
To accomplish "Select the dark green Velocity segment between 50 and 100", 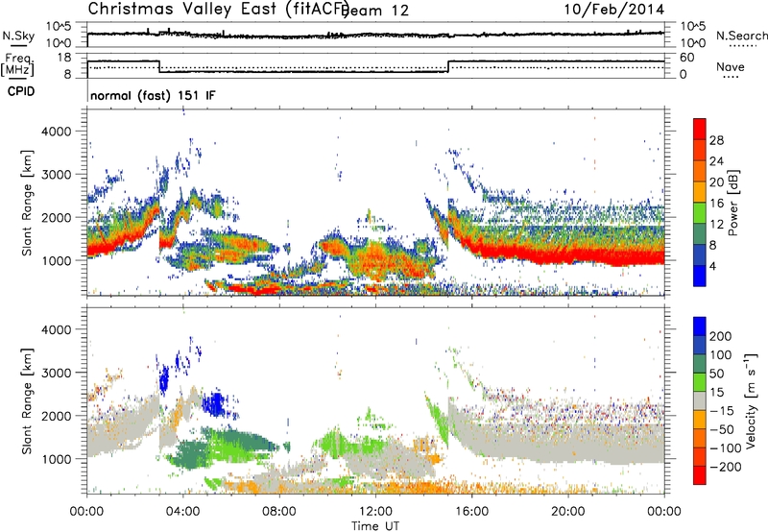I will [700, 364].
